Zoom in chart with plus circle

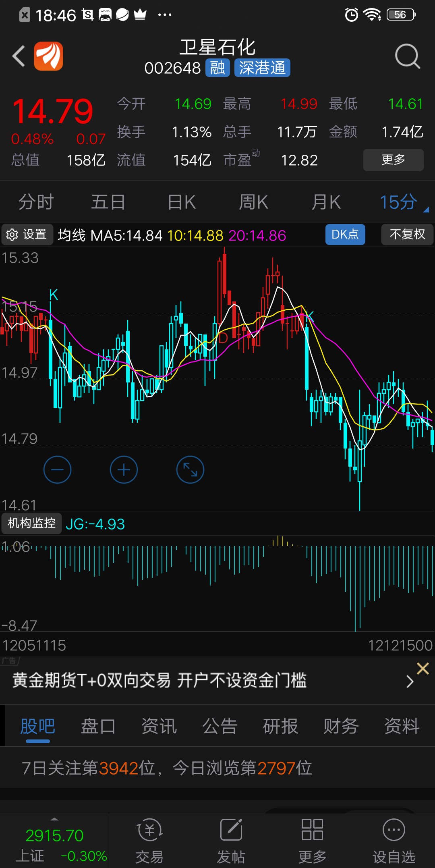tap(124, 470)
